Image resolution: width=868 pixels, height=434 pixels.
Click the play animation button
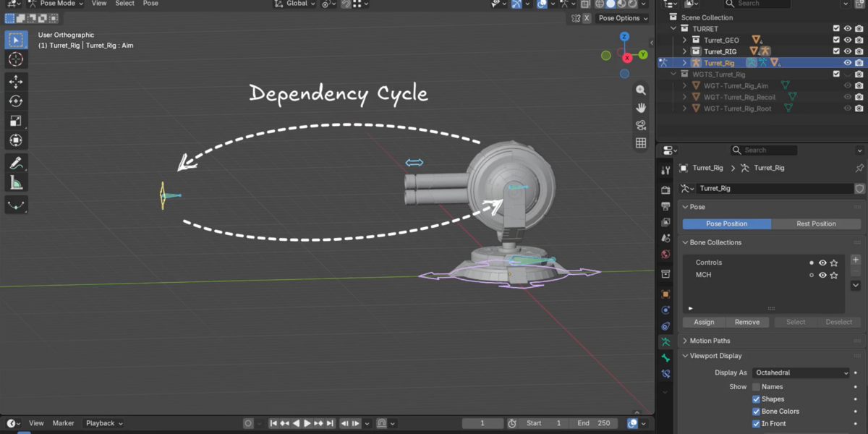[307, 423]
